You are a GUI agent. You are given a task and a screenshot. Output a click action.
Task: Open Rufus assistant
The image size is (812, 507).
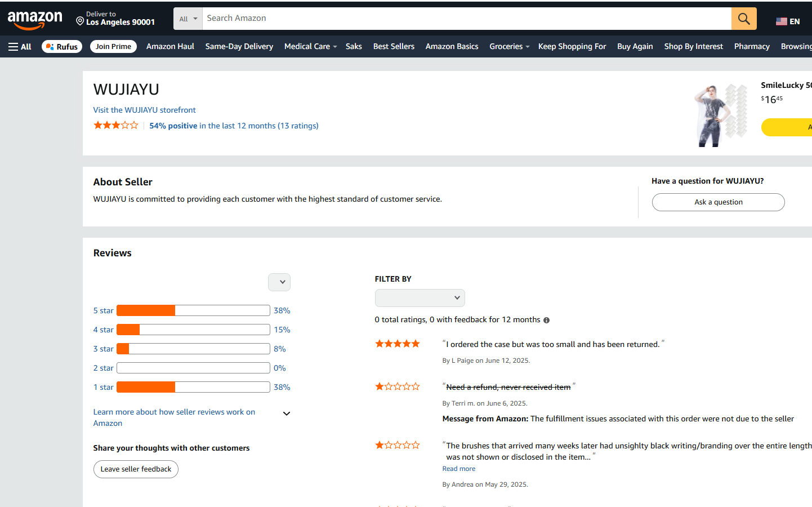click(62, 47)
